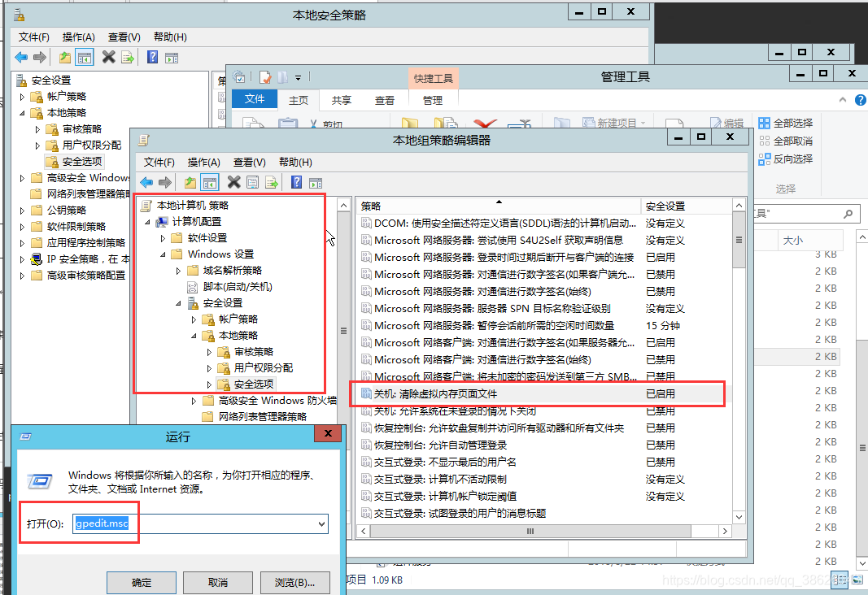The width and height of the screenshot is (868, 595).
Task: Click Up one level icon in Group Policy Editor toolbar
Action: [x=190, y=182]
